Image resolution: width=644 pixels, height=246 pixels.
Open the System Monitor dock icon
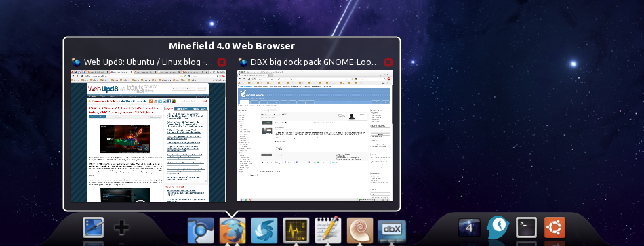(296, 230)
